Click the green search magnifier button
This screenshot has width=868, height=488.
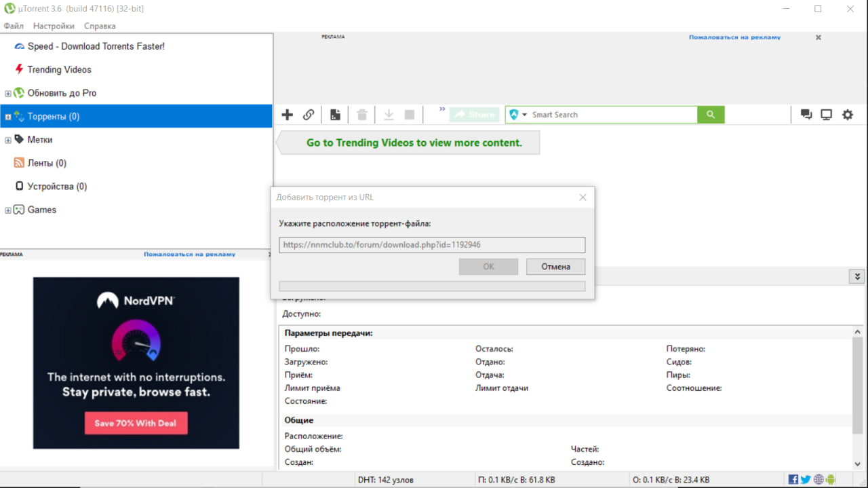click(x=711, y=115)
